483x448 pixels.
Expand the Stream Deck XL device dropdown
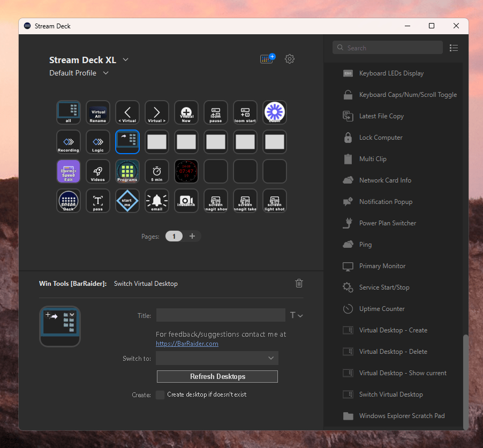[x=126, y=59]
